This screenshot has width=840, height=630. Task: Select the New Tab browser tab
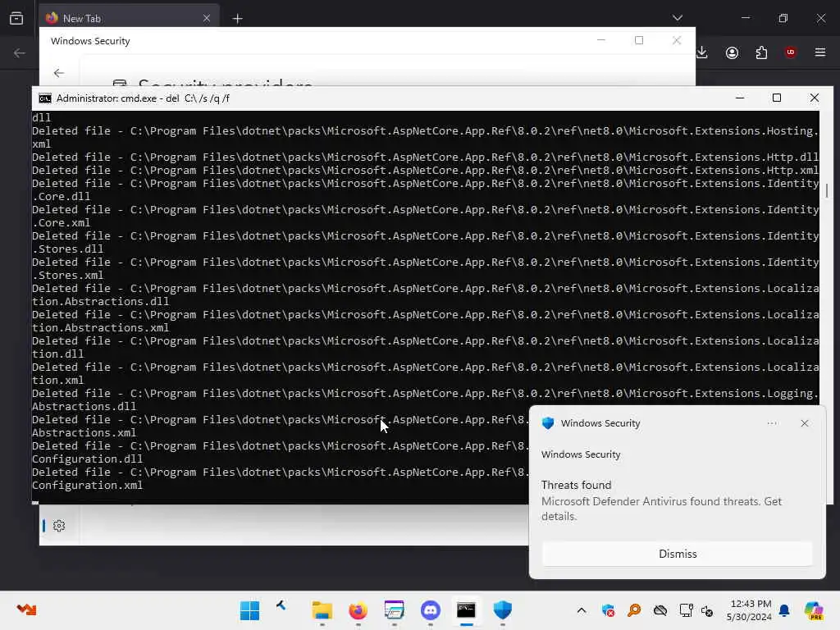coord(129,18)
